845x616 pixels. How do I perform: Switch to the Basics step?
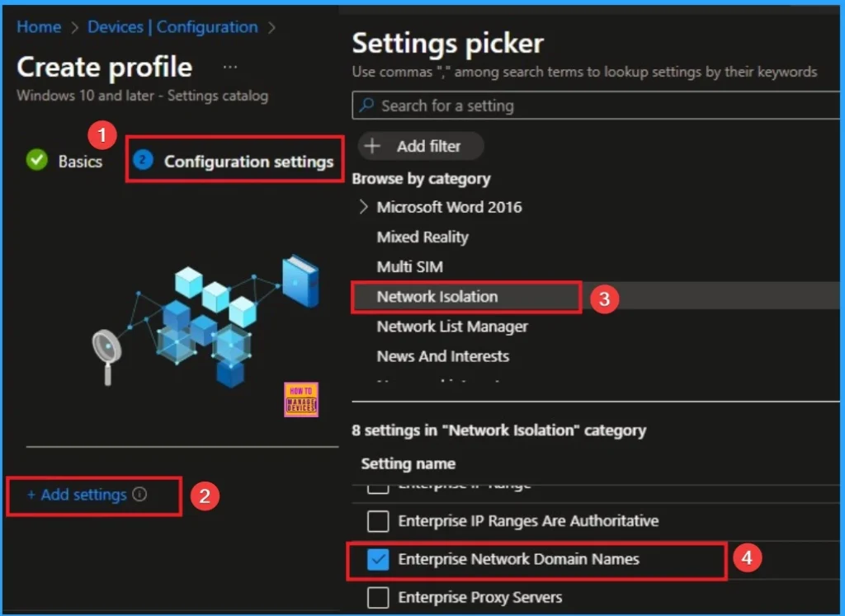[79, 161]
